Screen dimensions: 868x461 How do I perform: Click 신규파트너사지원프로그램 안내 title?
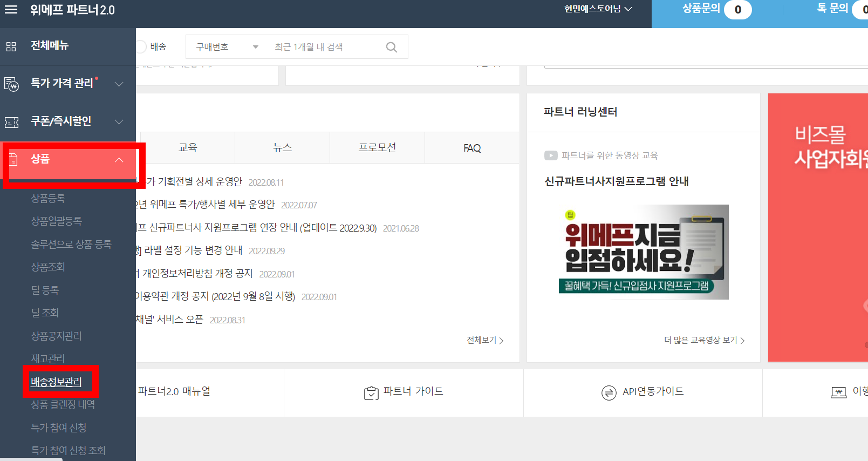point(617,181)
